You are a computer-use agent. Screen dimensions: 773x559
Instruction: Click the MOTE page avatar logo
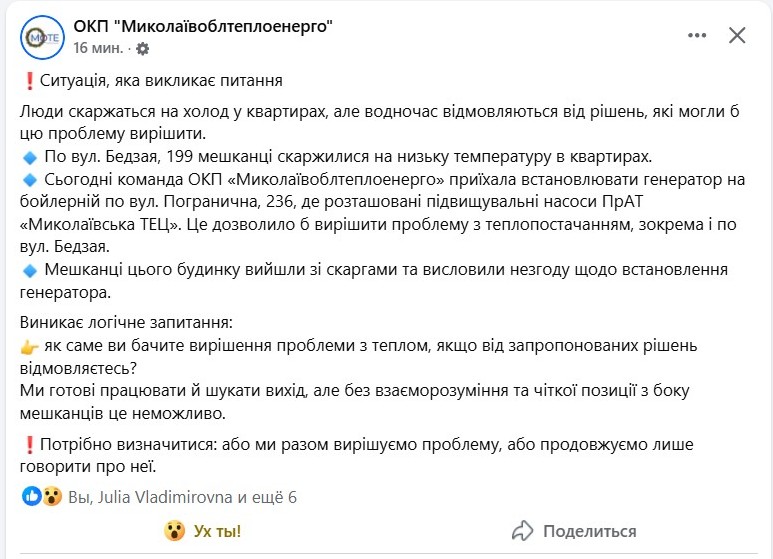click(x=41, y=37)
